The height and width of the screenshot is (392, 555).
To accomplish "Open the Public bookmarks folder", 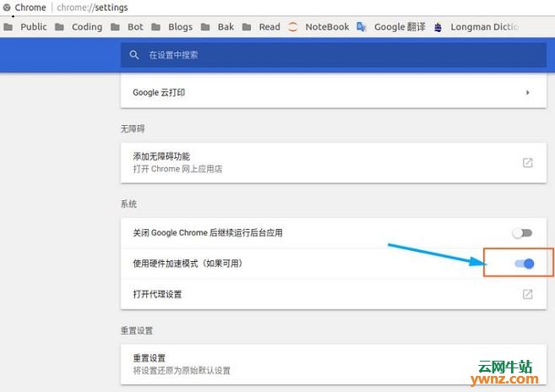I will (x=25, y=27).
